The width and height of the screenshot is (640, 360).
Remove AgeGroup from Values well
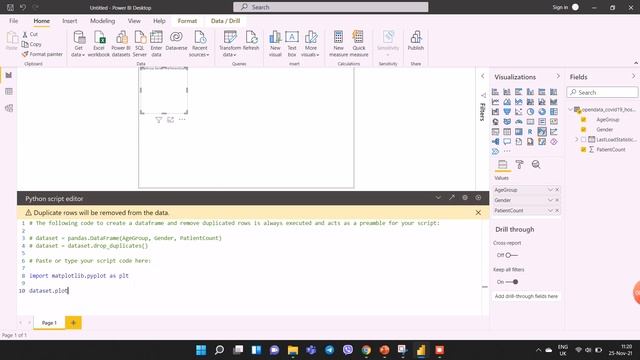coord(557,190)
